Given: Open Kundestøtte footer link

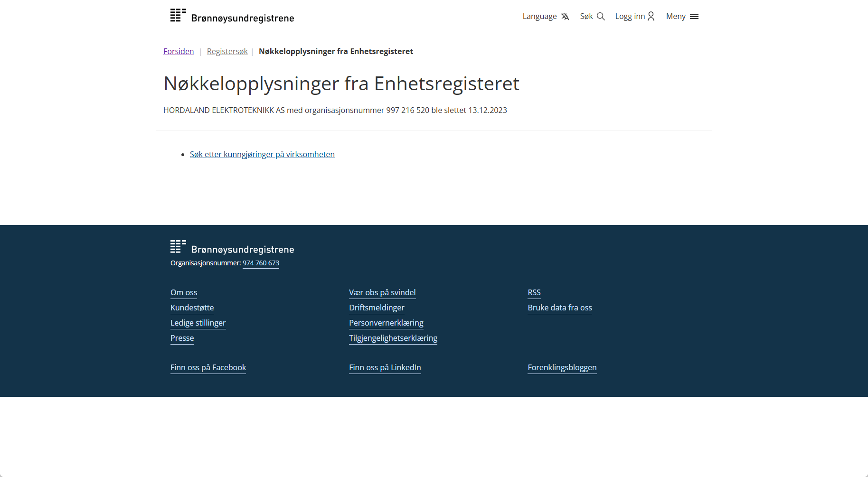Looking at the screenshot, I should pyautogui.click(x=192, y=308).
